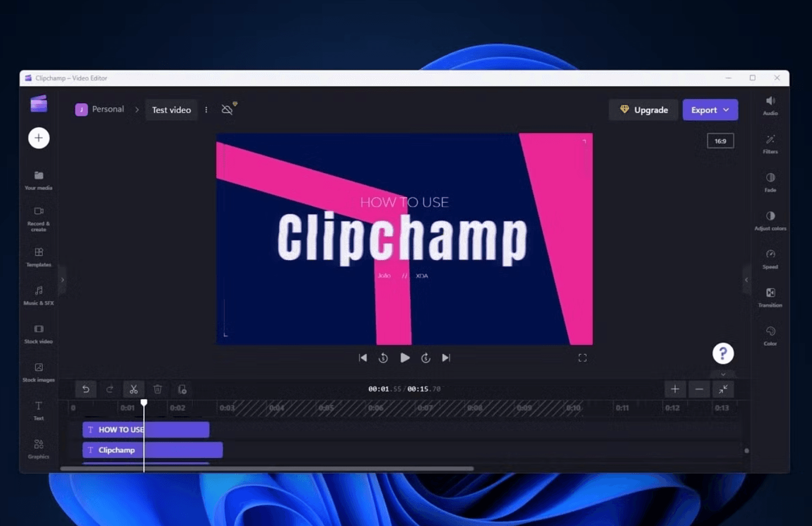
Task: Click the Clipchamp logo icon
Action: pyautogui.click(x=39, y=104)
